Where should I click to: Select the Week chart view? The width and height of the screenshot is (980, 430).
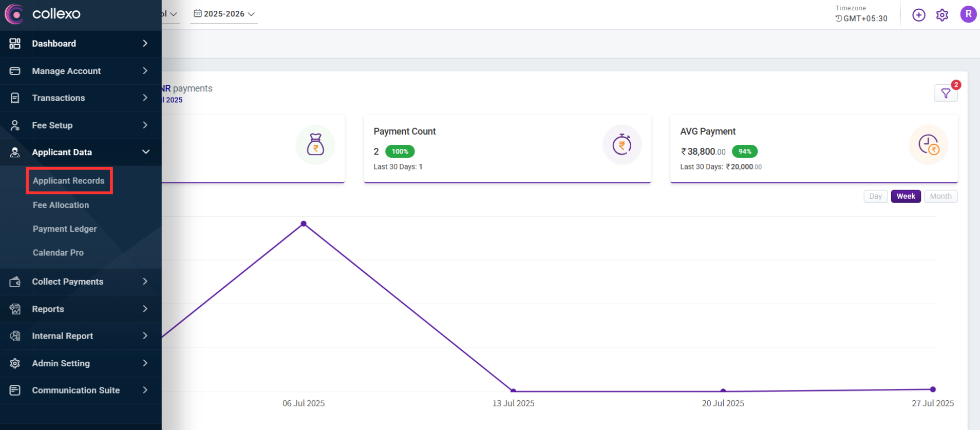coord(906,196)
